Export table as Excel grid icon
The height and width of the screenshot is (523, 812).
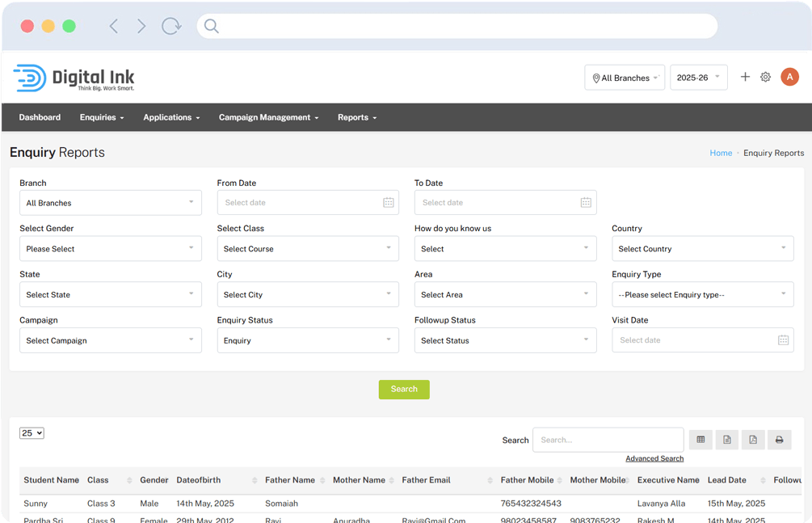click(701, 440)
